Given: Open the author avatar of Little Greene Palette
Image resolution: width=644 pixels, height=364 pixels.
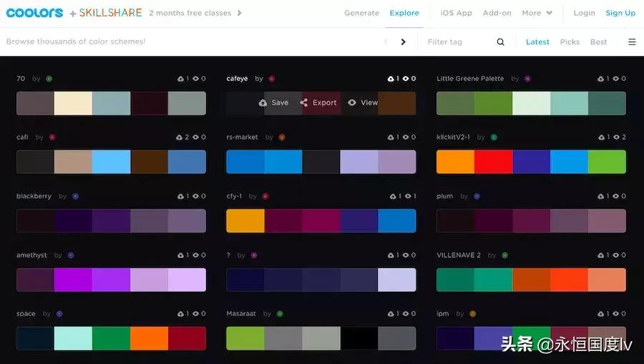Looking at the screenshot, I should tap(527, 79).
